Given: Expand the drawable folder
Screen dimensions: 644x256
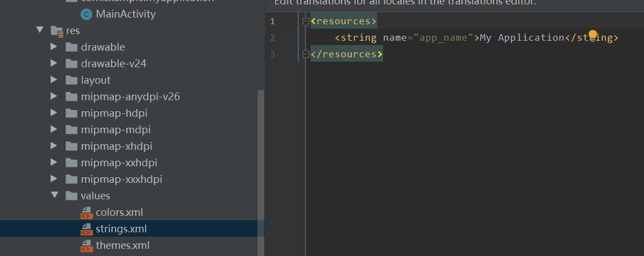Looking at the screenshot, I should [x=53, y=47].
